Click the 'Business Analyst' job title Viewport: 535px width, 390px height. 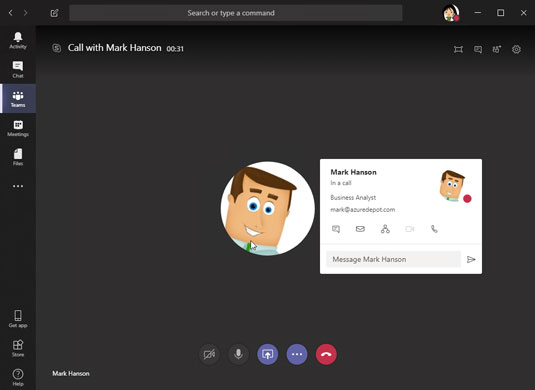tap(353, 198)
